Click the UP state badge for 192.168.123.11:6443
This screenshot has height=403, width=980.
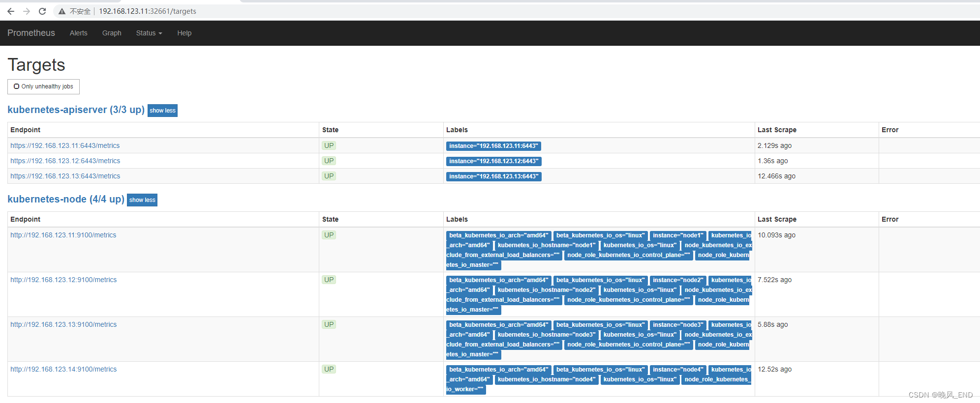click(x=329, y=145)
